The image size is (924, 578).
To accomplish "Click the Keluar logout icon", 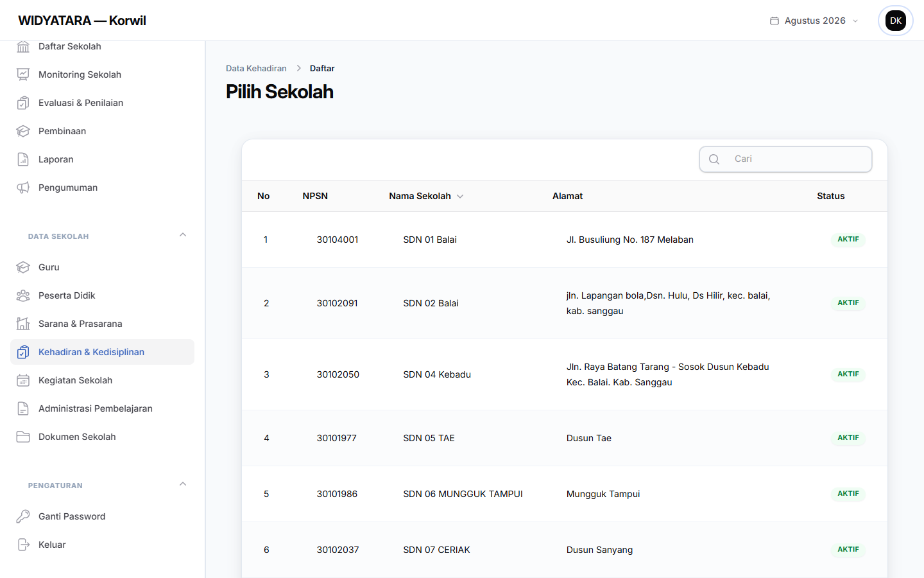I will (23, 545).
